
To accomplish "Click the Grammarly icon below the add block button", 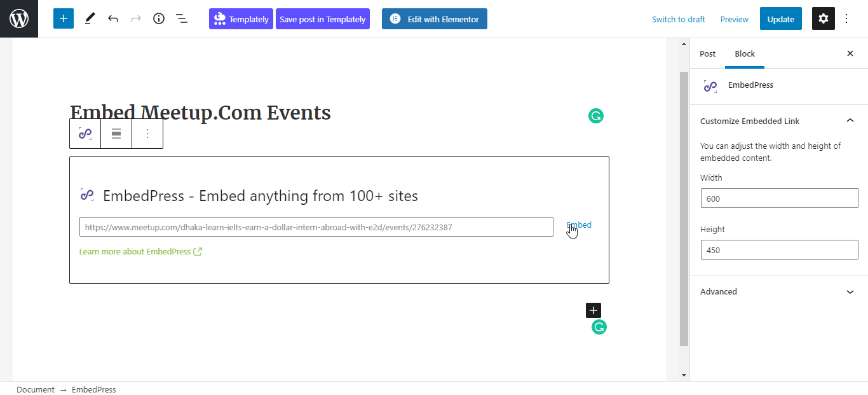I will (x=599, y=327).
